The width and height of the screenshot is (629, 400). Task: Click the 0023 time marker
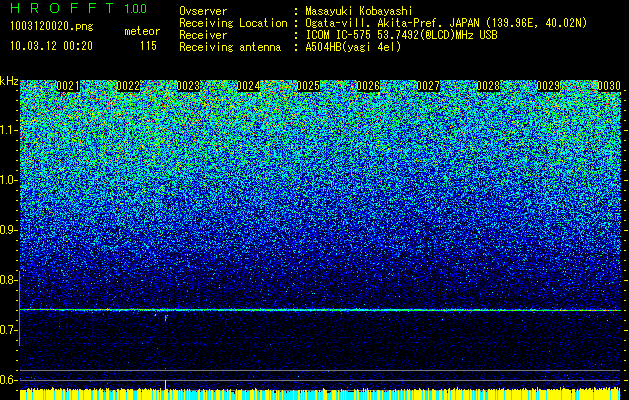pyautogui.click(x=188, y=86)
